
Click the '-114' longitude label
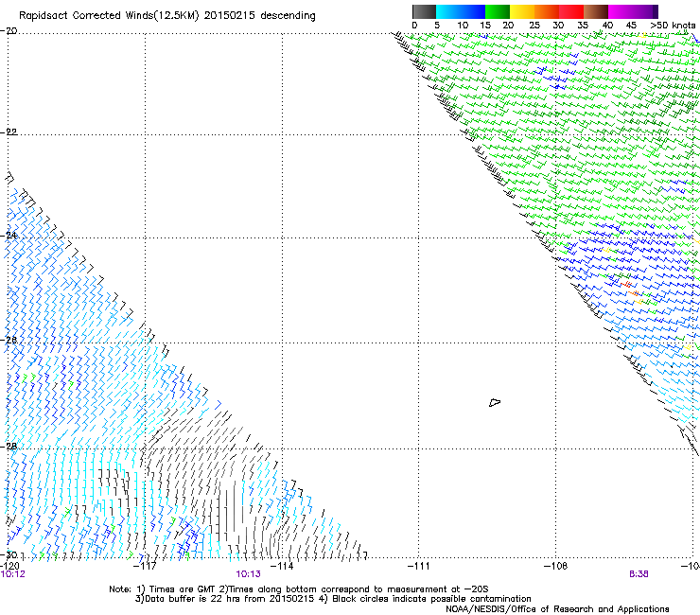(282, 566)
